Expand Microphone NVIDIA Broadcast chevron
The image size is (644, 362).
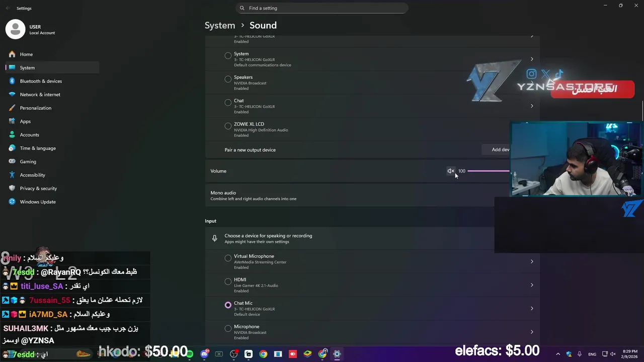point(532,332)
